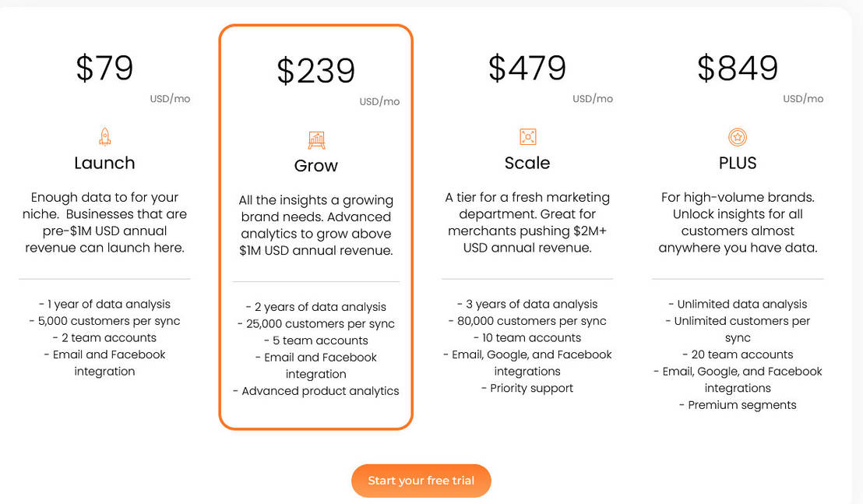The width and height of the screenshot is (863, 504).
Task: Click the framed picture icon above Scale
Action: coord(527,136)
